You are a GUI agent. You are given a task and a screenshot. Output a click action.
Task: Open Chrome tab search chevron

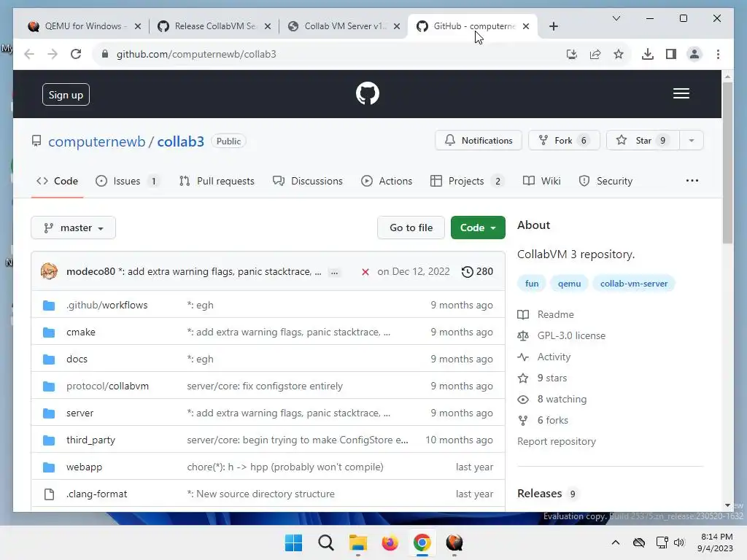616,18
